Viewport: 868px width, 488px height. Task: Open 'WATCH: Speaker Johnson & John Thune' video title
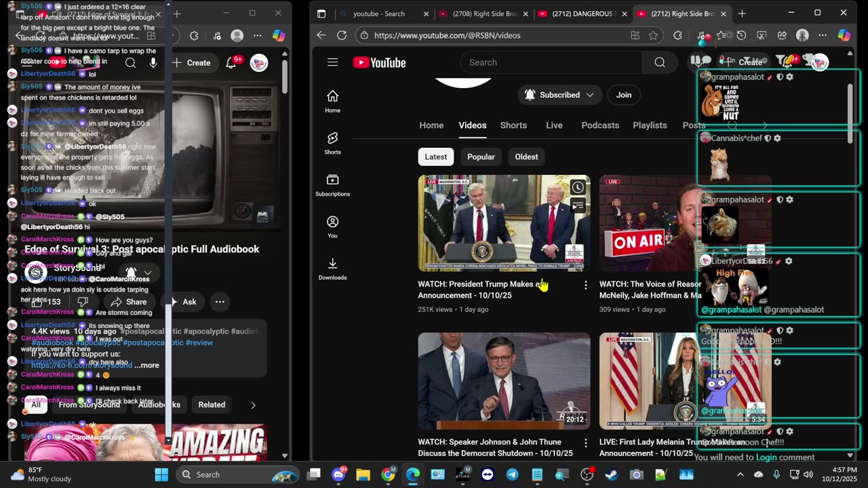point(495,447)
